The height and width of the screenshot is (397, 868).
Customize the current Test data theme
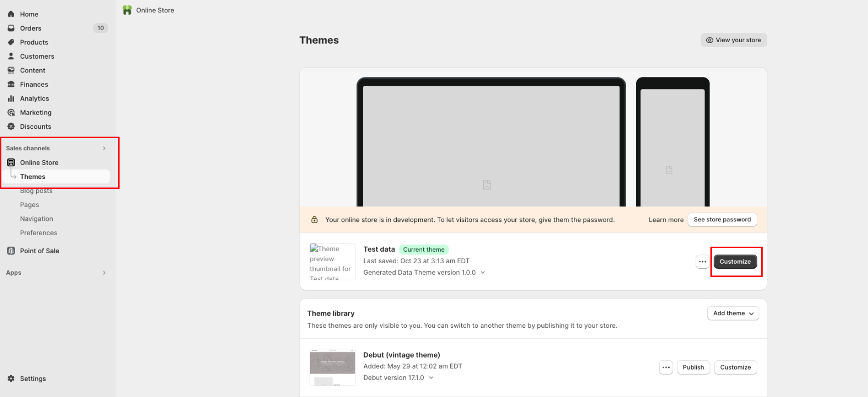click(x=735, y=262)
